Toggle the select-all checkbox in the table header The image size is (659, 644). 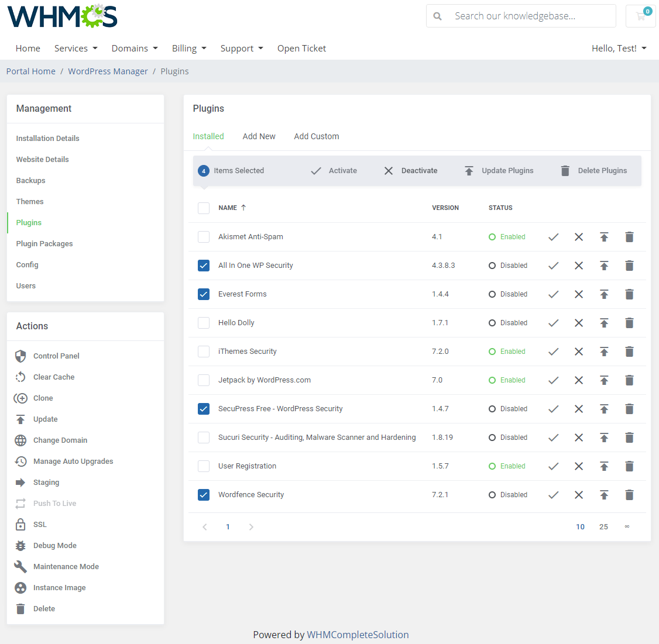(204, 208)
